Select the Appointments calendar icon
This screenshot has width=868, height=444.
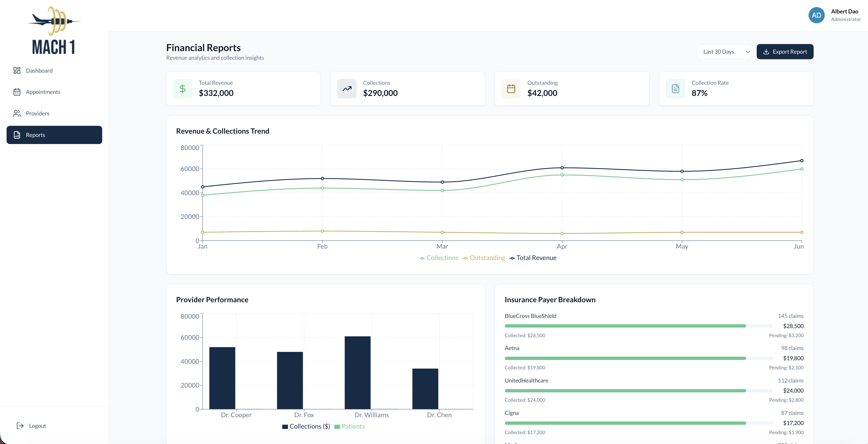coord(17,92)
